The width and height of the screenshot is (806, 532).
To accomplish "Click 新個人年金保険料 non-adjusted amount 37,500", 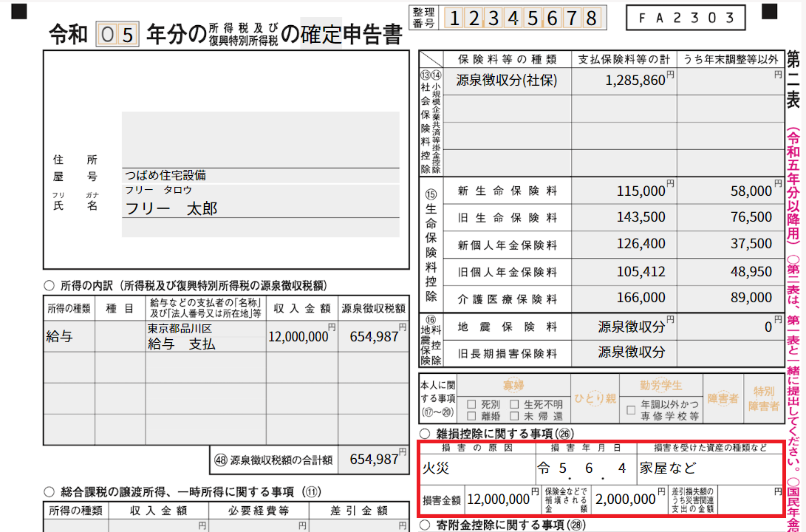I will pos(731,244).
